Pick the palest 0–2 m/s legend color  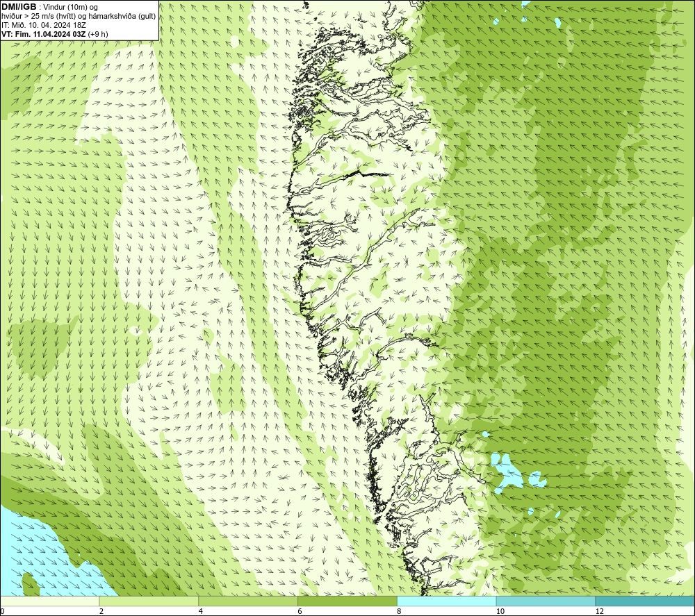[49, 601]
